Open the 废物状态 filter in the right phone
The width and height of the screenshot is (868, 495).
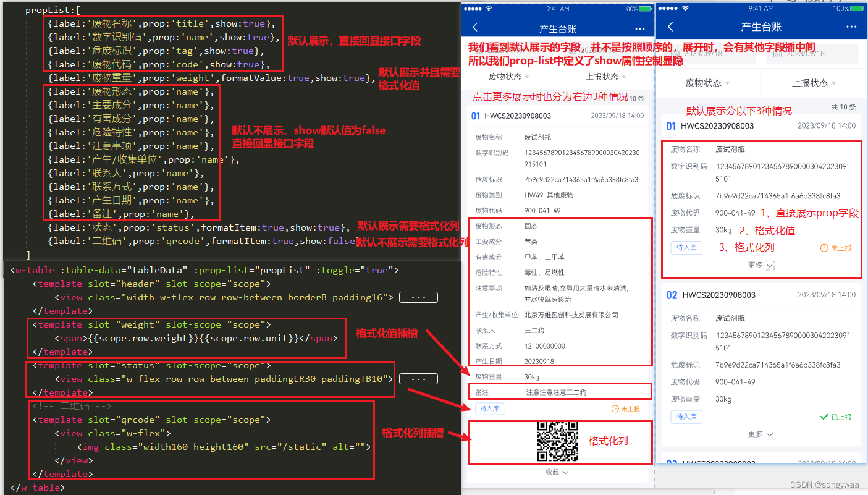707,83
